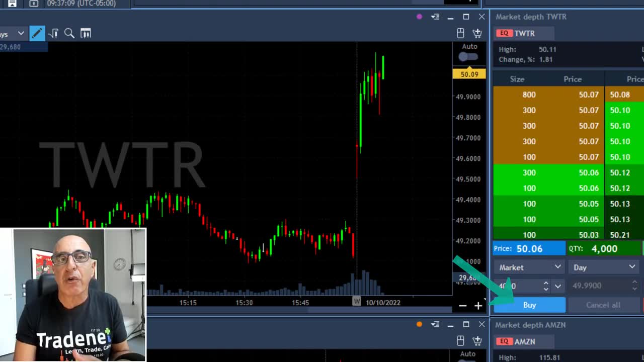Click the W marker on the time axis
Screen dimensions: 644x362
point(356,301)
